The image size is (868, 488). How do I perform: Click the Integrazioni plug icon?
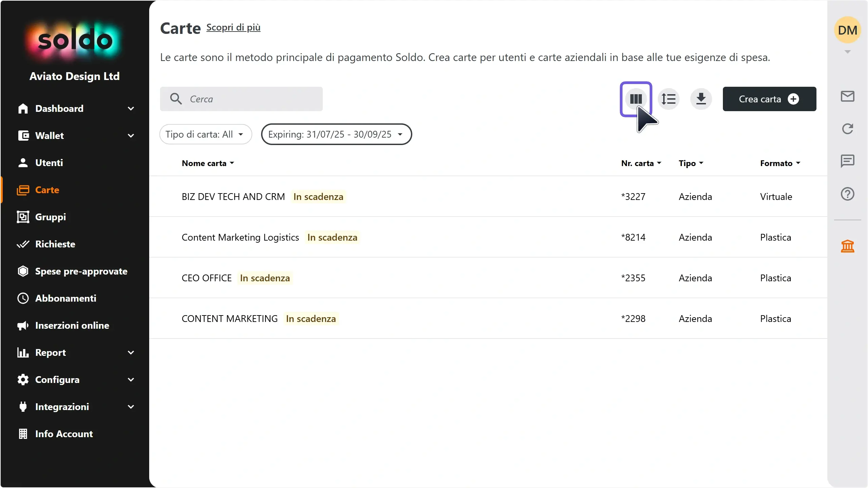(x=23, y=407)
